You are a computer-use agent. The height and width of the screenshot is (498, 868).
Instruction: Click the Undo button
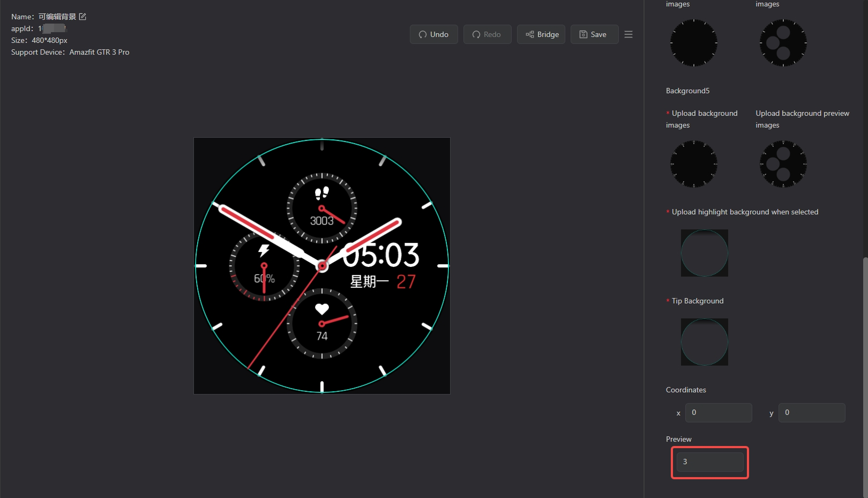pos(433,34)
